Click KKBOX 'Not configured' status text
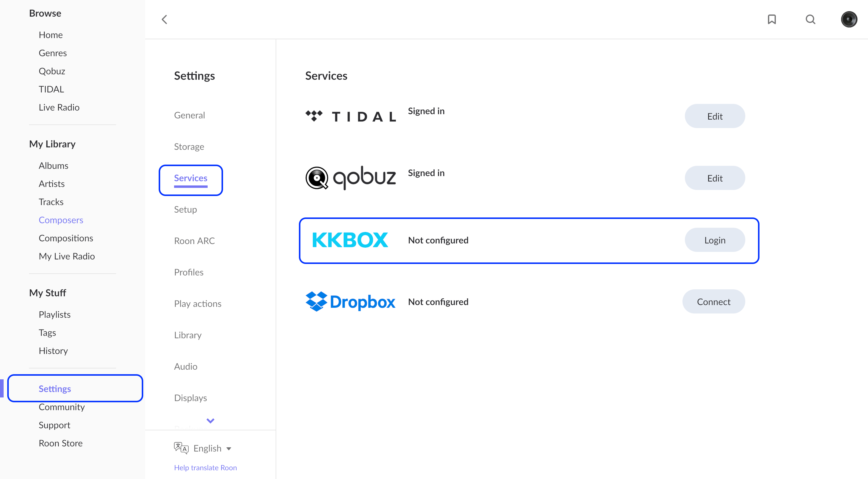 pyautogui.click(x=438, y=240)
